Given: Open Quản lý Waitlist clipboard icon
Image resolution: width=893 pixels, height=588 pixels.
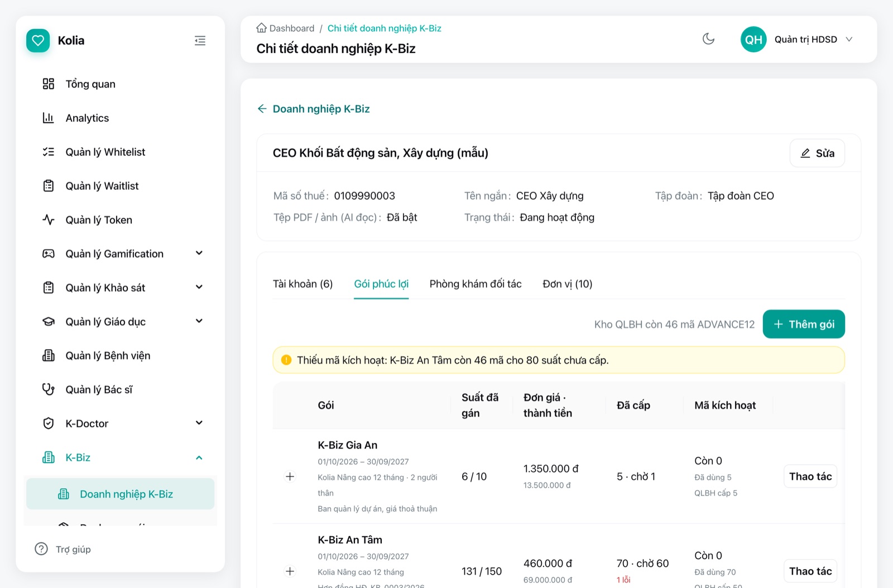Looking at the screenshot, I should coord(49,186).
